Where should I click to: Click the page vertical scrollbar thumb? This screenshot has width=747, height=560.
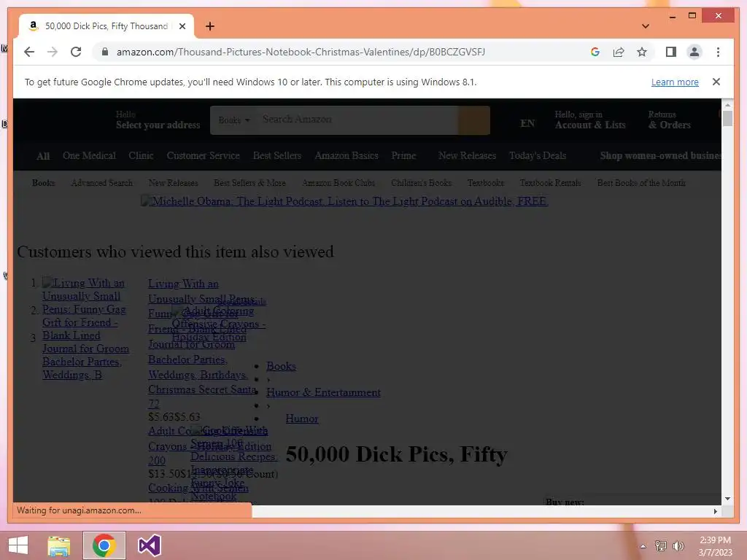coord(727,118)
